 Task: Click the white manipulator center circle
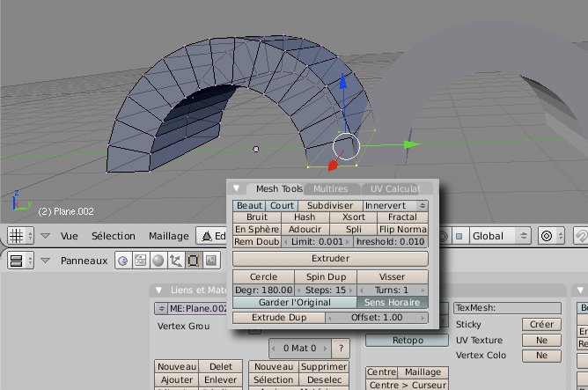346,146
